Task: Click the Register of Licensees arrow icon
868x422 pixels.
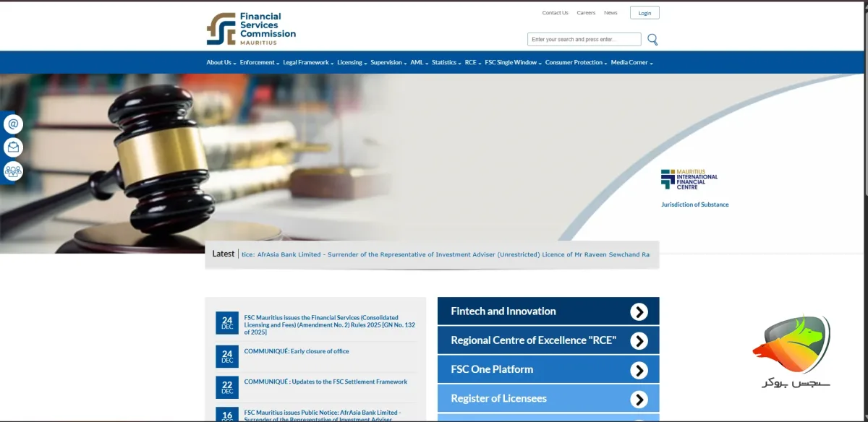Action: click(639, 399)
